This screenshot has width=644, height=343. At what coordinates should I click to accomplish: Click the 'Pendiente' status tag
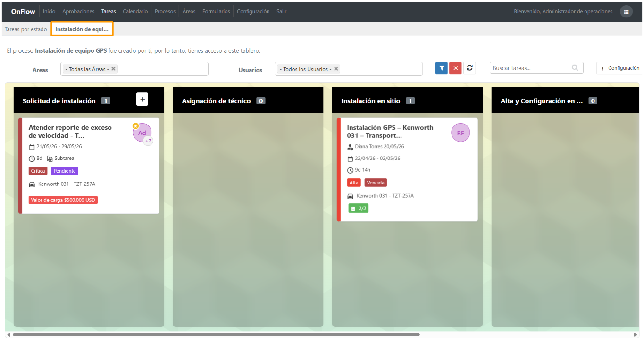click(65, 171)
